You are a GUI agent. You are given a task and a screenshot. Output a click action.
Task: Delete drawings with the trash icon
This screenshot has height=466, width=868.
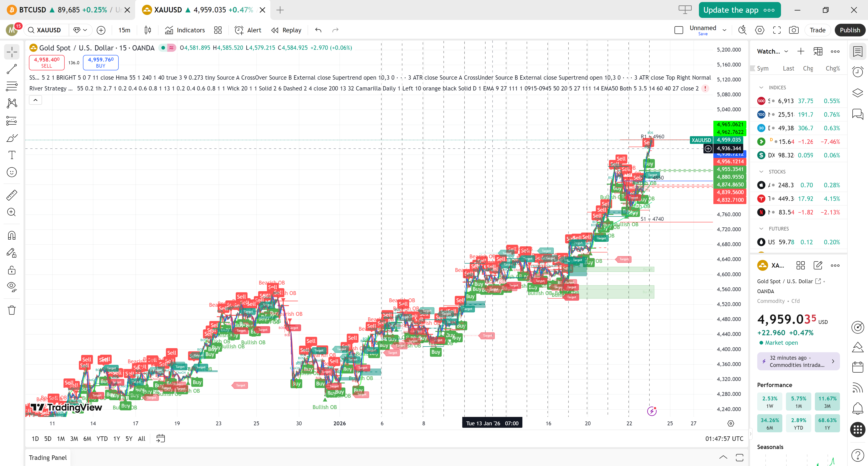12,310
